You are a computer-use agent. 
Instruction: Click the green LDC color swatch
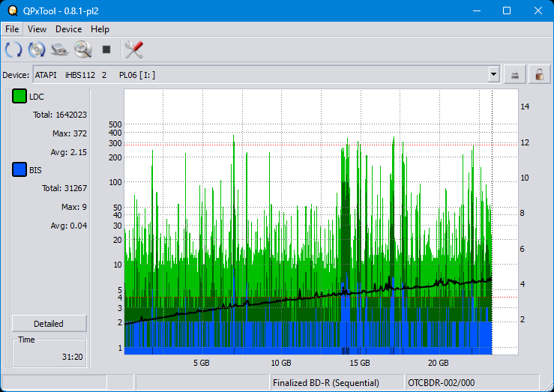(x=19, y=96)
